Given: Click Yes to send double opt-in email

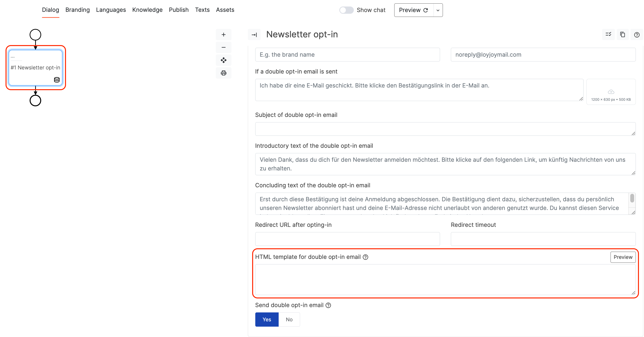Looking at the screenshot, I should point(267,319).
